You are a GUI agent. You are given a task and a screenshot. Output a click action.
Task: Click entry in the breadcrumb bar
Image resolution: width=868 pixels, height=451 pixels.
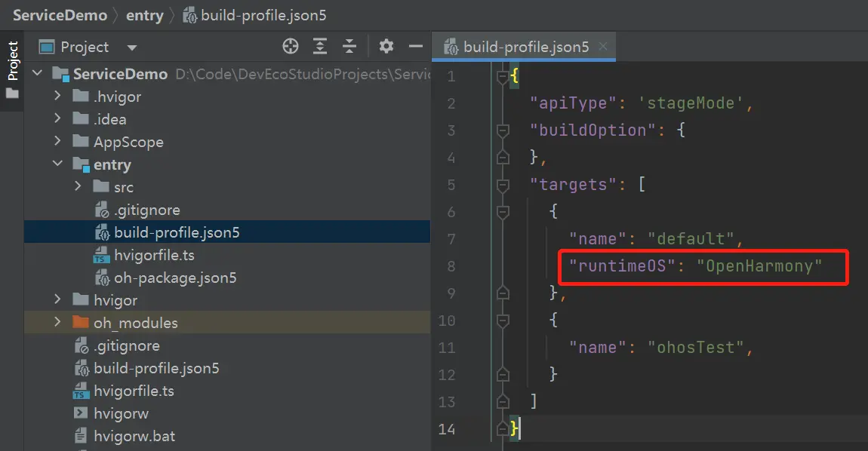tap(144, 16)
